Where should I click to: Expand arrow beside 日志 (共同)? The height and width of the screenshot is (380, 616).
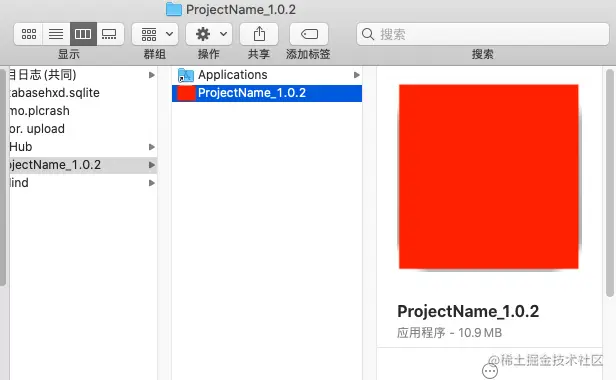point(152,75)
